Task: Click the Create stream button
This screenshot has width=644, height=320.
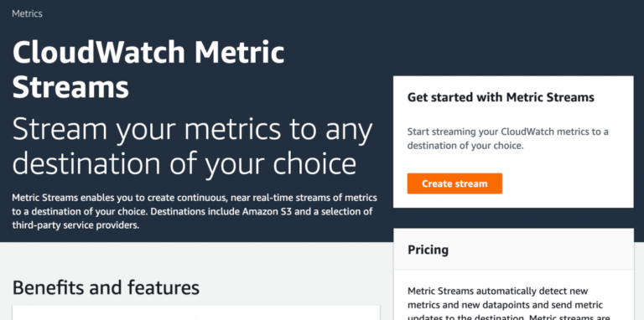Action: (x=454, y=183)
